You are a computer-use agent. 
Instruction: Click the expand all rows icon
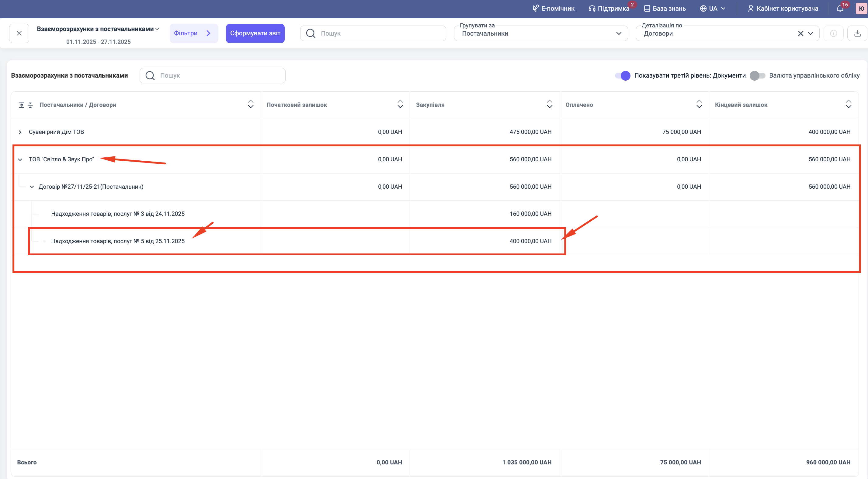pos(22,105)
